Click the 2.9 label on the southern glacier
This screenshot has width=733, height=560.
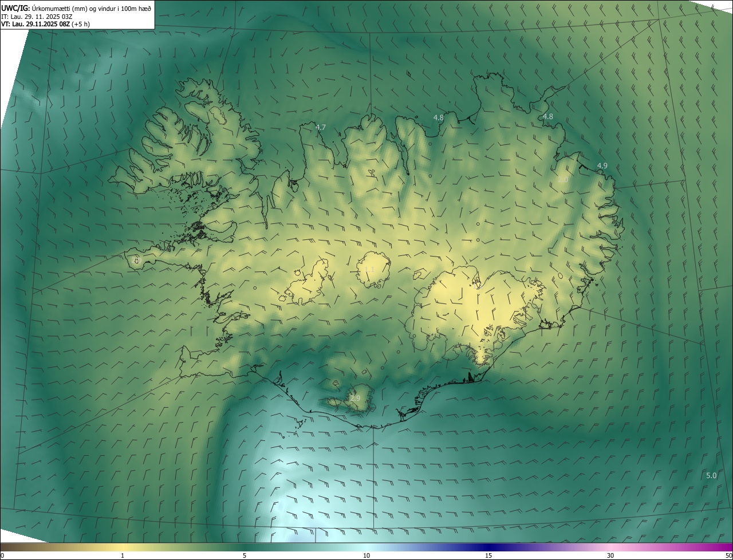355,397
